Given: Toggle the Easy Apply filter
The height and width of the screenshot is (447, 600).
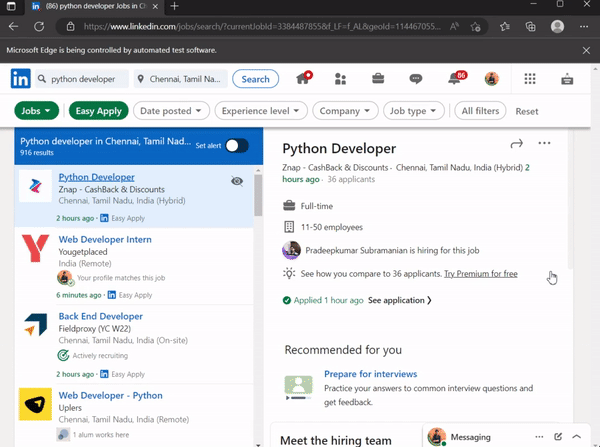Looking at the screenshot, I should 99,111.
